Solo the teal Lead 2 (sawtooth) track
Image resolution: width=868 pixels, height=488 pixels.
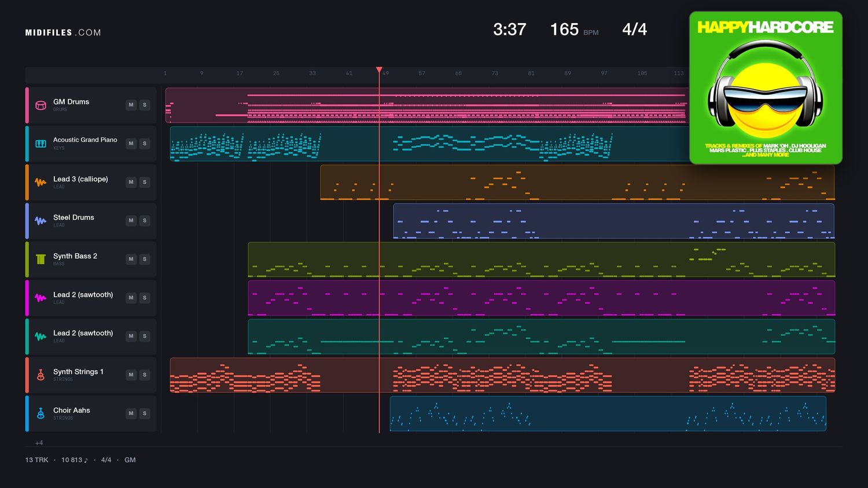click(x=145, y=337)
